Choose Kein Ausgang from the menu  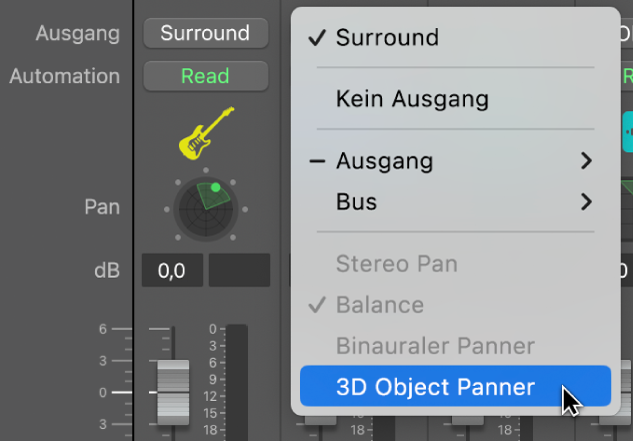coord(412,99)
